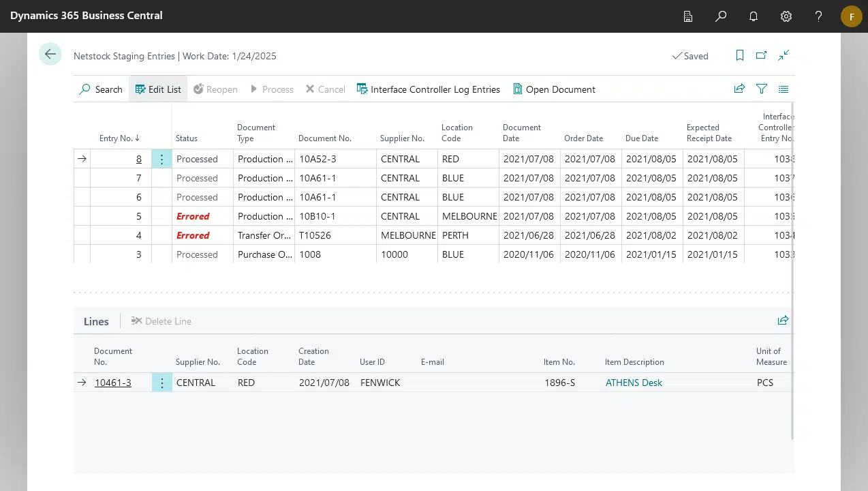Screen dimensions: 868x491
Task: Click supplier number 10000
Action: click(x=394, y=254)
